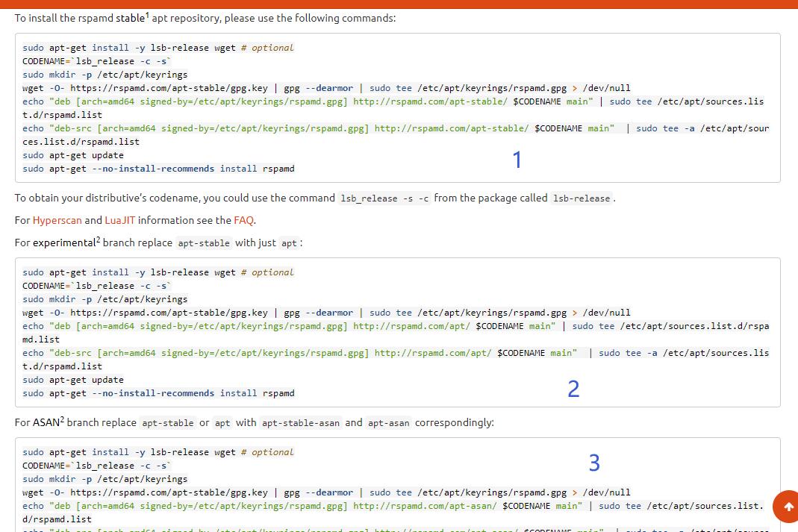
Task: Open the FAQ link
Action: (244, 220)
